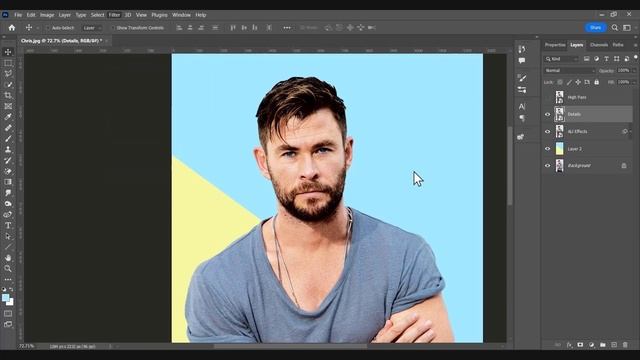
Task: Show the High Pass layer
Action: click(548, 98)
